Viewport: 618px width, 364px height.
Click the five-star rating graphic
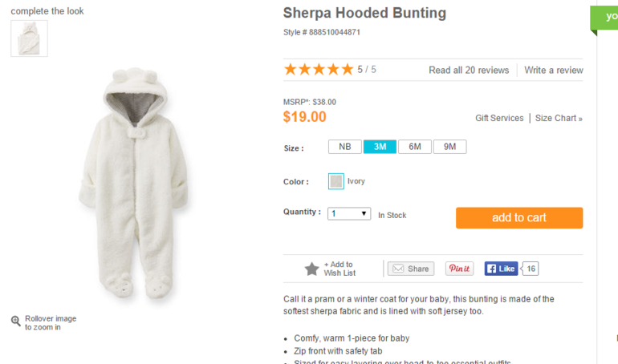pos(319,70)
